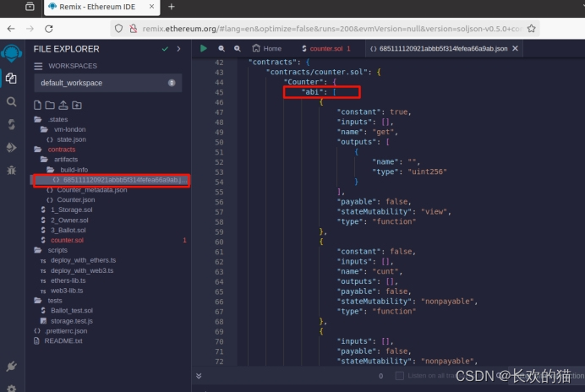Open 2_Owner.sol file
This screenshot has width=585, height=392.
(x=64, y=220)
